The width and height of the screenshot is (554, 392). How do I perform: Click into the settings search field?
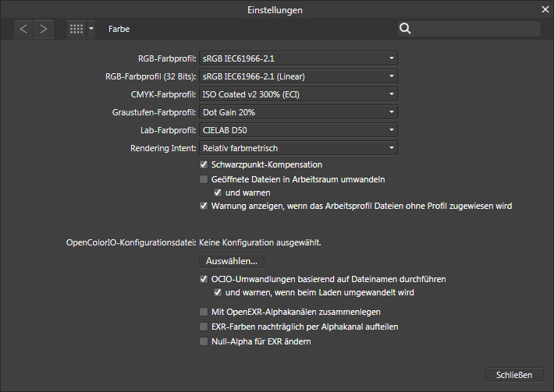(x=476, y=29)
